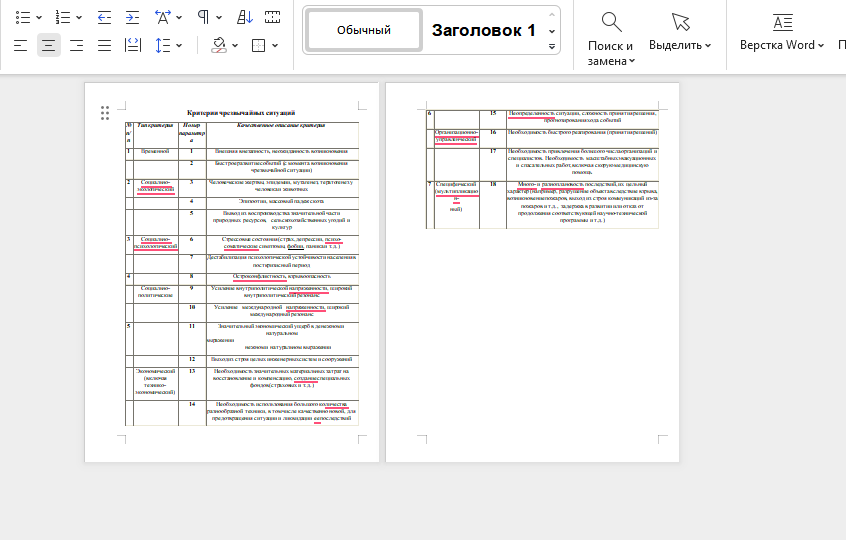Screen dimensions: 846x540
Task: Apply the Обычный style
Action: click(x=363, y=30)
